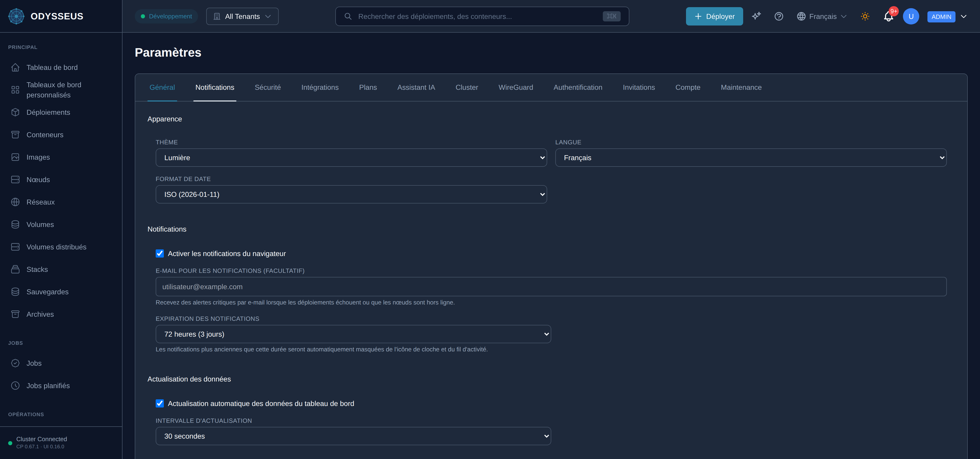
Task: Open the Français language menu in header
Action: 822,16
